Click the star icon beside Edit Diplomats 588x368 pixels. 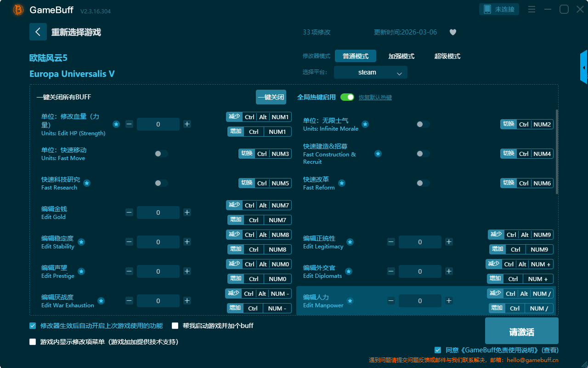tap(349, 271)
